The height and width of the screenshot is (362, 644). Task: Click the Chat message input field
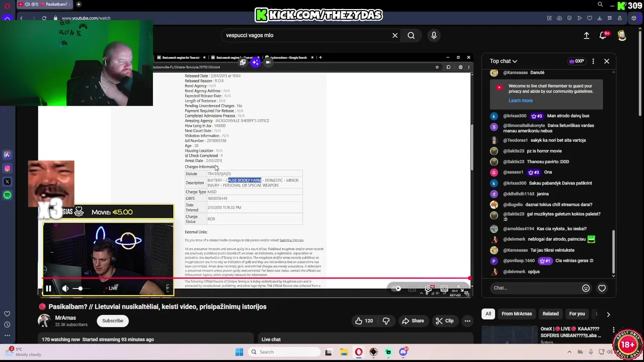pyautogui.click(x=534, y=288)
